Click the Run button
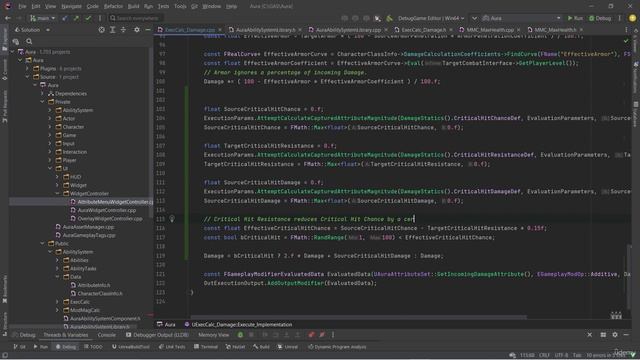640x360 pixels. [x=575, y=18]
